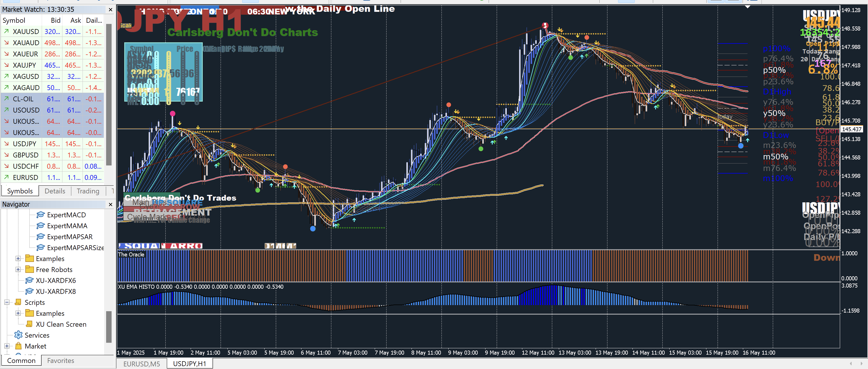Collapse the Scripts tree node
This screenshot has width=868, height=369.
click(7, 302)
